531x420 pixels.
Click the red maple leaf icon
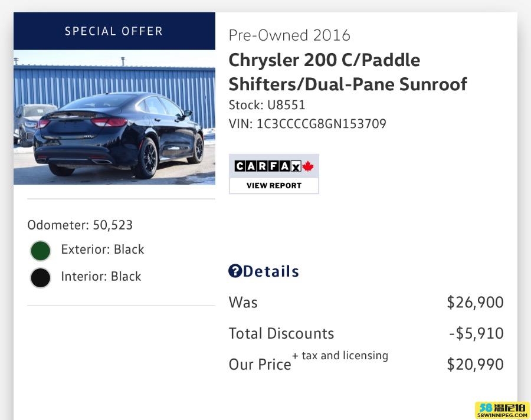click(x=308, y=166)
